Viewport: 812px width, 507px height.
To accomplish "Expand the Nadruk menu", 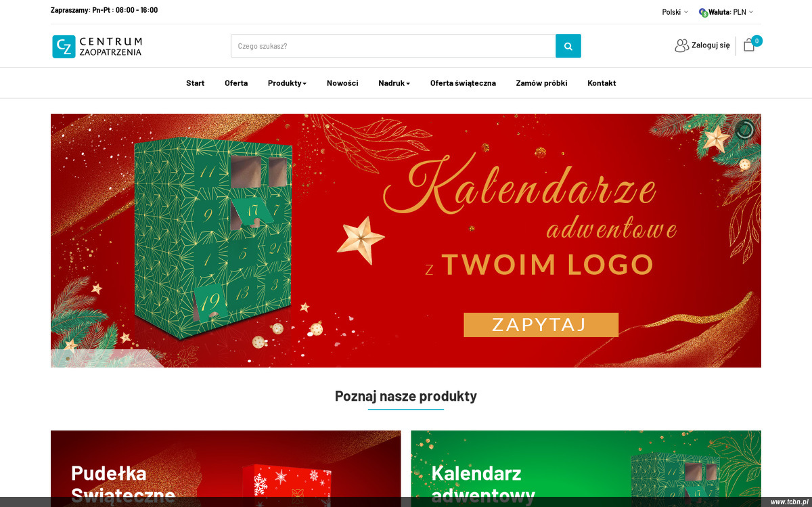I will click(x=394, y=83).
